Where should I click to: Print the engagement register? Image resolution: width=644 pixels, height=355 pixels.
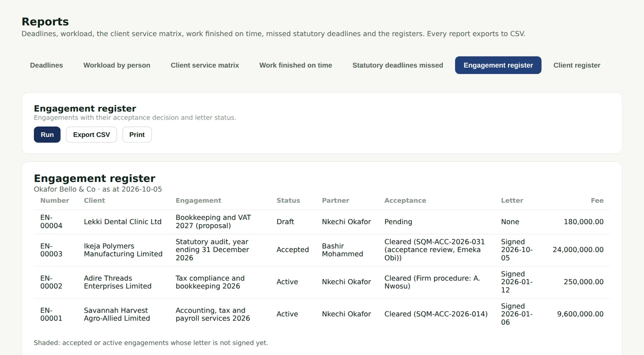[137, 135]
